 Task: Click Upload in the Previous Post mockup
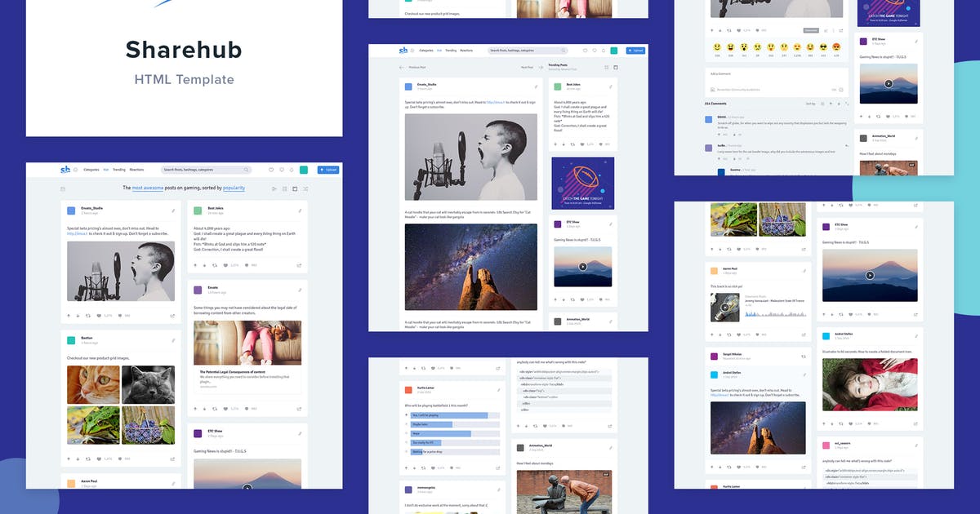(x=635, y=51)
